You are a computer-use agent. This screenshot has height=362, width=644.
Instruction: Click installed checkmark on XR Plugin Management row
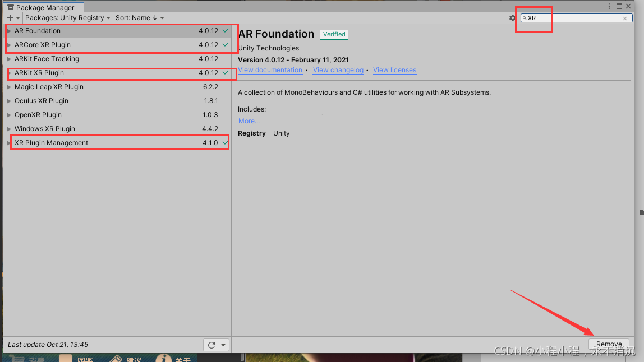[225, 142]
